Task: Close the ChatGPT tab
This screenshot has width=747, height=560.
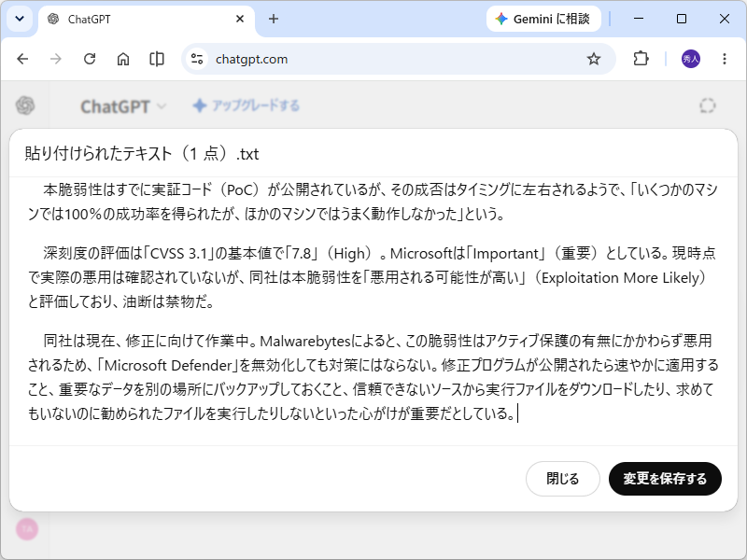Action: (x=240, y=19)
